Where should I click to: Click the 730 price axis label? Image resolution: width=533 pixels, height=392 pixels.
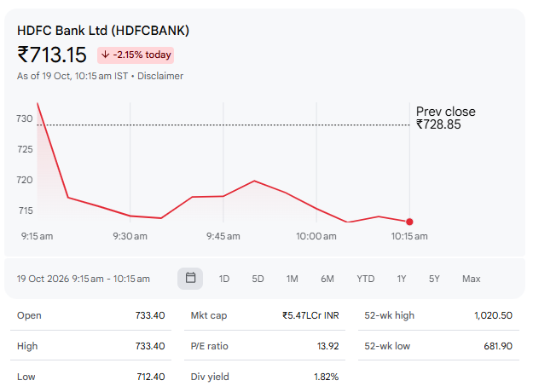[25, 118]
